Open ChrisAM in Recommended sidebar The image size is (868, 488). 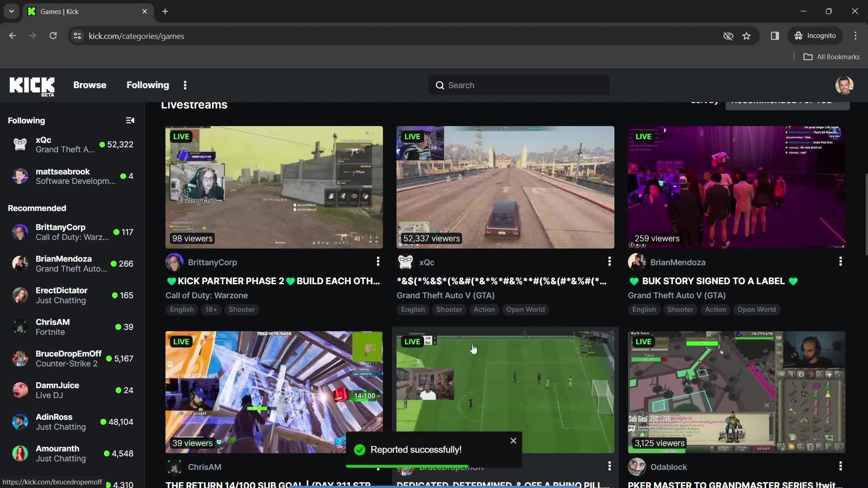tap(72, 327)
